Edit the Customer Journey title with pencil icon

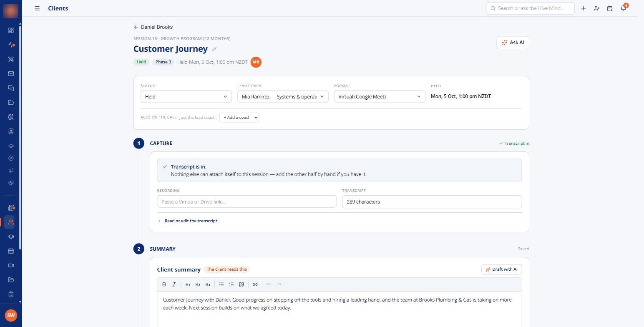pyautogui.click(x=214, y=49)
